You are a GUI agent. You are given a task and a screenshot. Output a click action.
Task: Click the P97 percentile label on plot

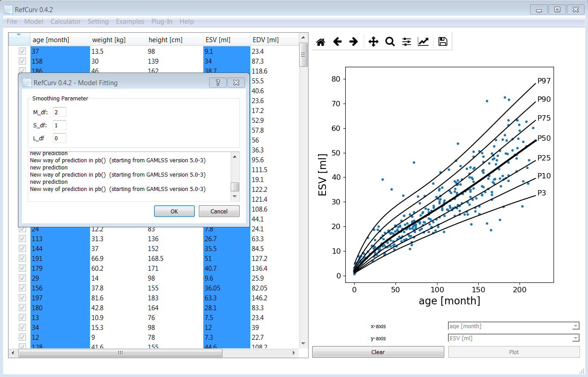pos(544,81)
